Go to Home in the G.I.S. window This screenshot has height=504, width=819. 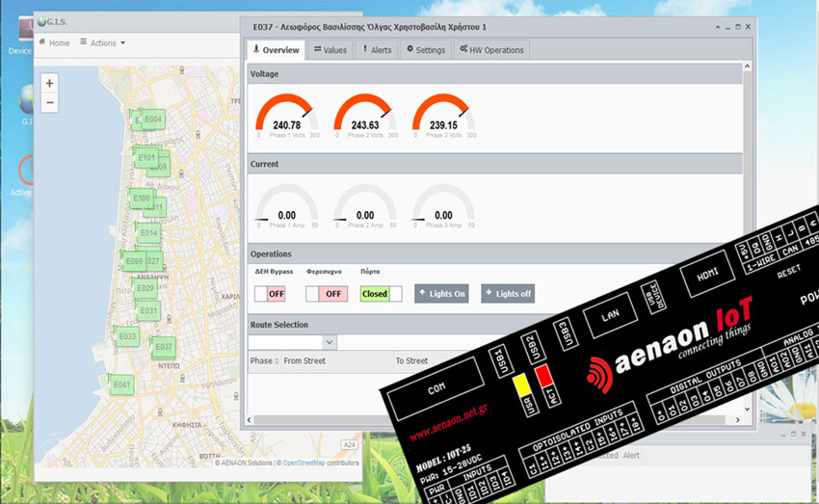coord(54,42)
